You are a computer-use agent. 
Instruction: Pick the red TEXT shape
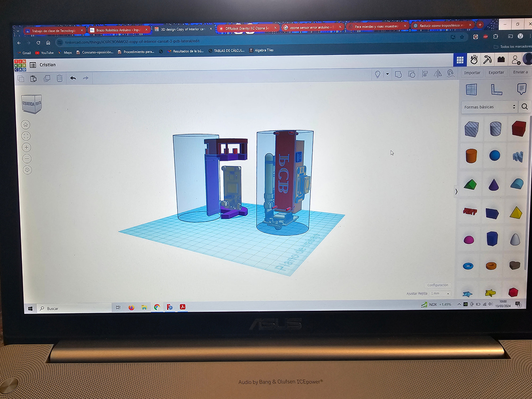tap(469, 211)
